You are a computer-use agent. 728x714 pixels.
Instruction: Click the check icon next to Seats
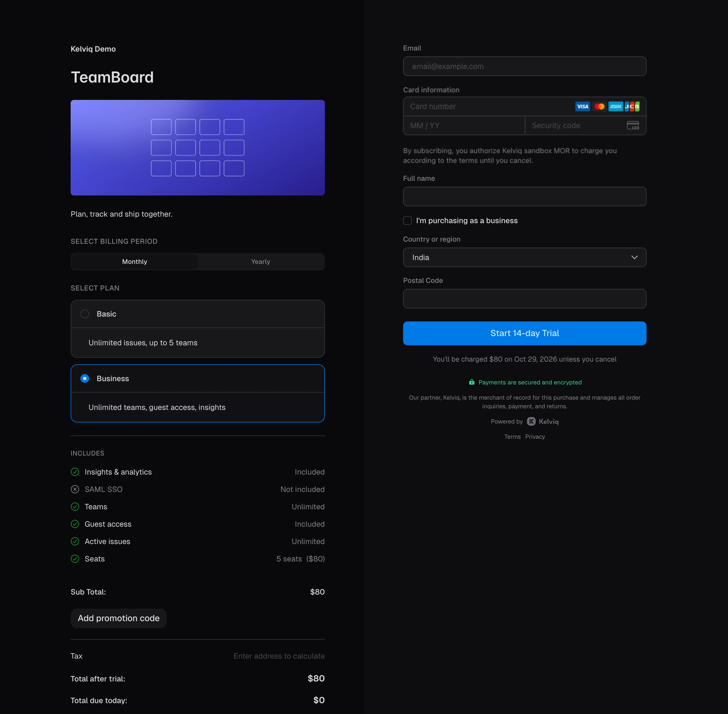75,559
